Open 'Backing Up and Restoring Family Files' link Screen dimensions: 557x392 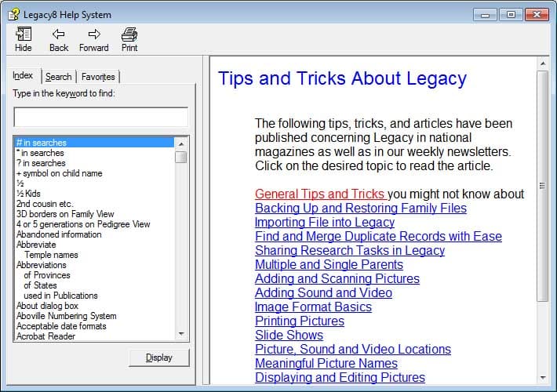(x=361, y=208)
